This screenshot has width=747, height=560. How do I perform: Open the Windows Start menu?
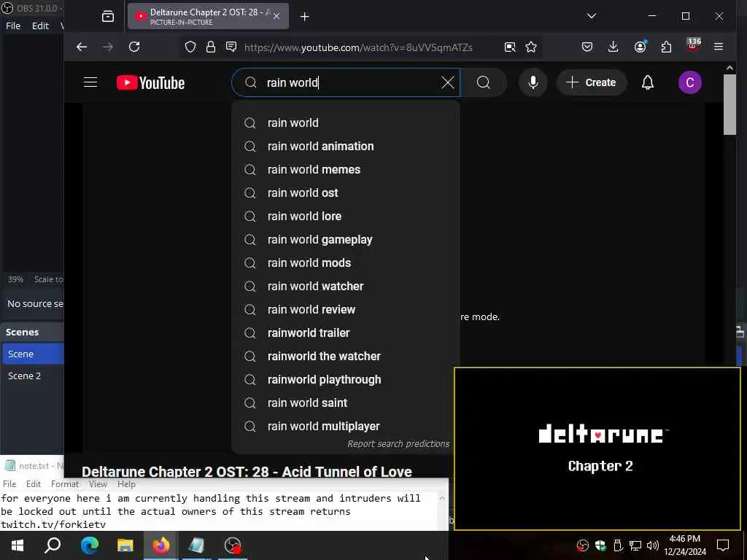pyautogui.click(x=18, y=545)
